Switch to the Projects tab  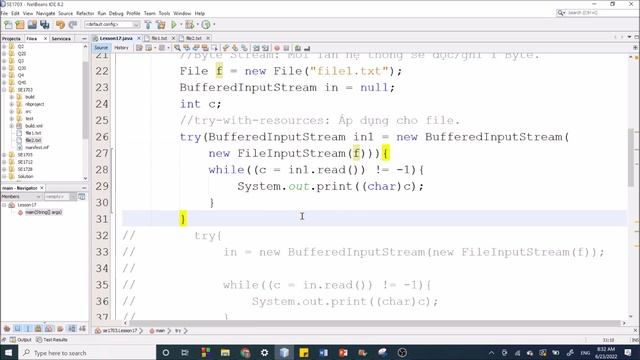[11, 38]
